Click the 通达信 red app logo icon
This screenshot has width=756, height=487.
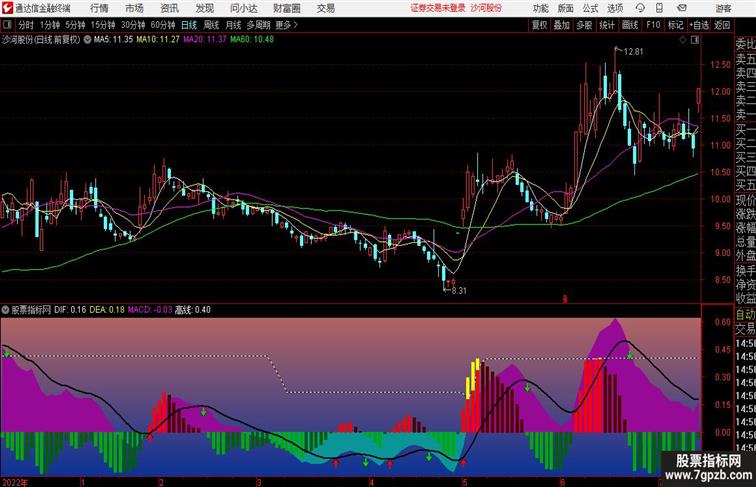[7, 8]
